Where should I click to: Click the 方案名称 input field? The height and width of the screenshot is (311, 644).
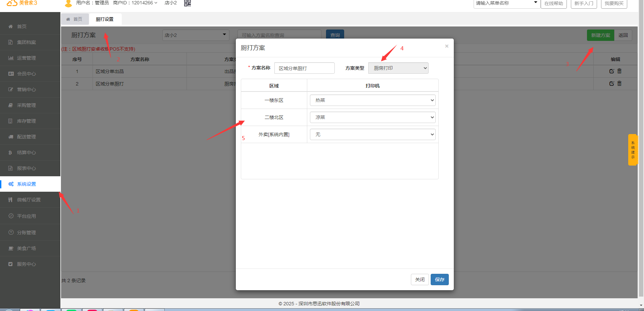[x=304, y=68]
